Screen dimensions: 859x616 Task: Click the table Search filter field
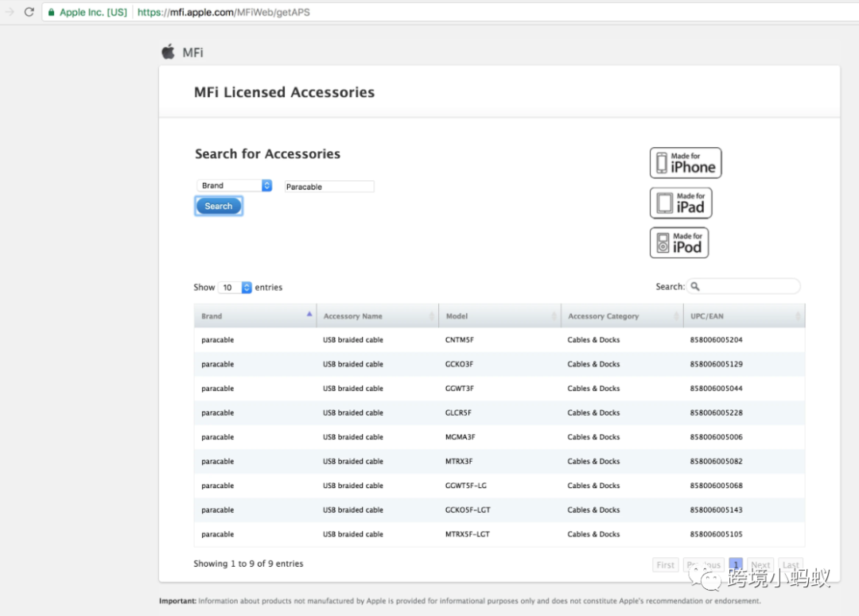(744, 286)
